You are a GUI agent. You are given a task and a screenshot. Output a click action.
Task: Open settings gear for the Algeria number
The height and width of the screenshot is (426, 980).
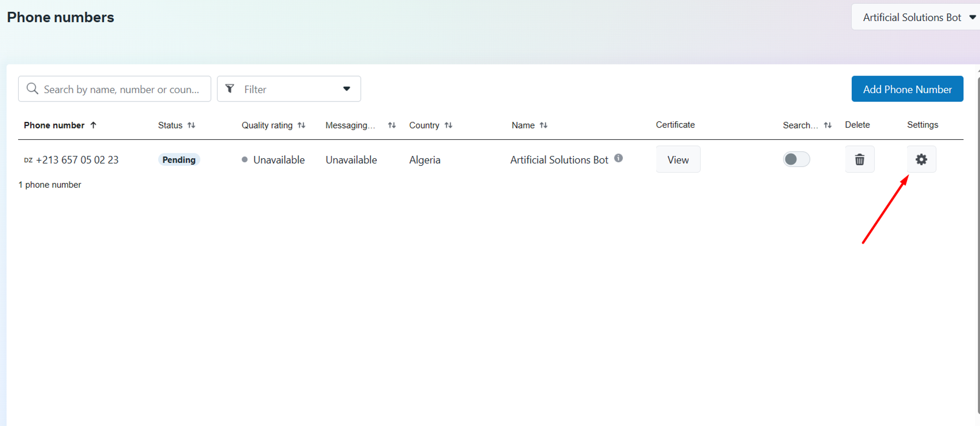click(x=921, y=159)
